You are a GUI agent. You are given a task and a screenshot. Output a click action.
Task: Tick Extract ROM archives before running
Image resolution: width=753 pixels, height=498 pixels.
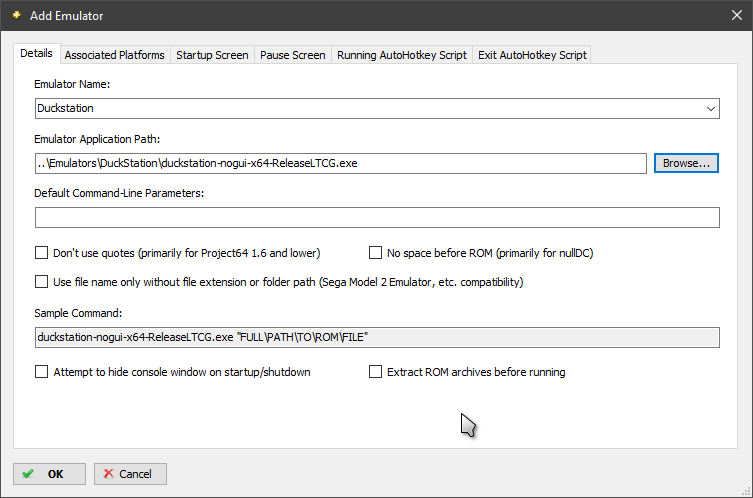tap(376, 372)
